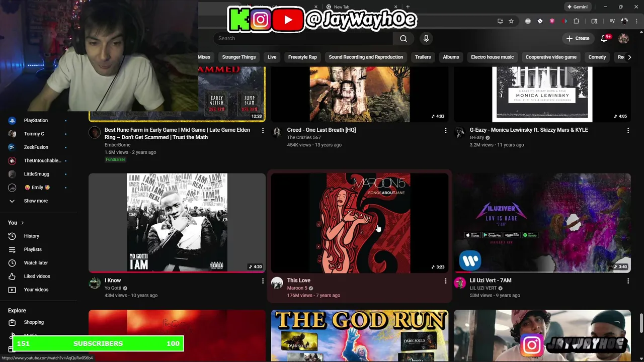This screenshot has height=362, width=644.
Task: Open options menu for This Love video
Action: pyautogui.click(x=445, y=281)
